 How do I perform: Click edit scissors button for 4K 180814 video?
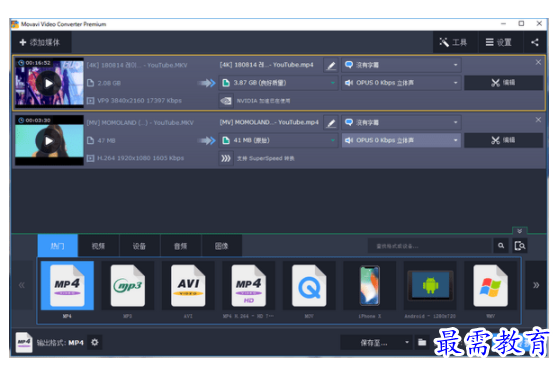(x=503, y=83)
